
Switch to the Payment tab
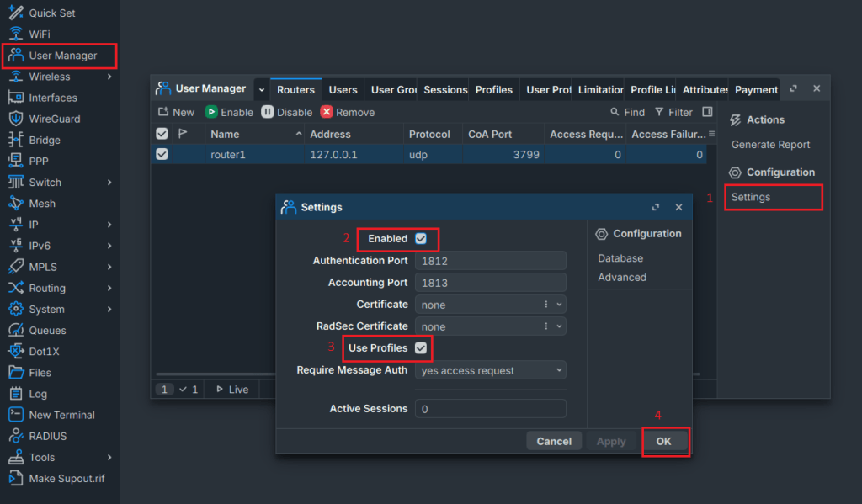click(x=756, y=89)
